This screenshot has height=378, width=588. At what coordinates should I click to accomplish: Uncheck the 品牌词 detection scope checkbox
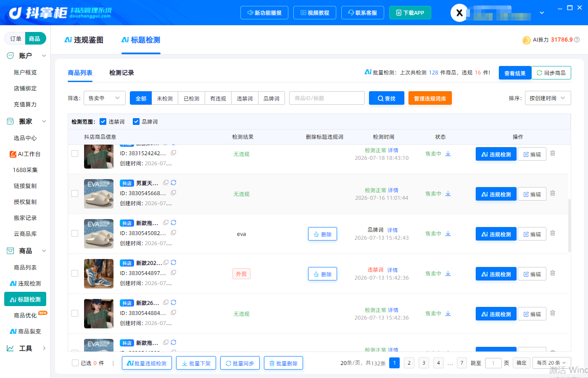136,122
